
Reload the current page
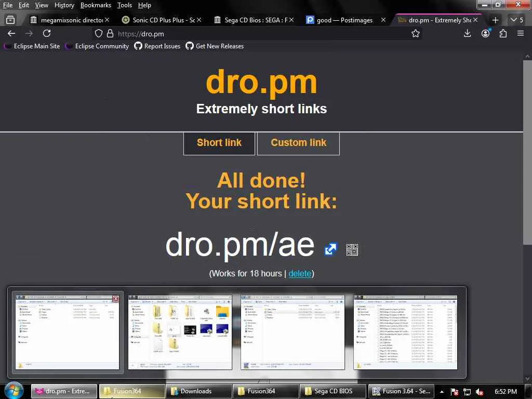tap(47, 33)
